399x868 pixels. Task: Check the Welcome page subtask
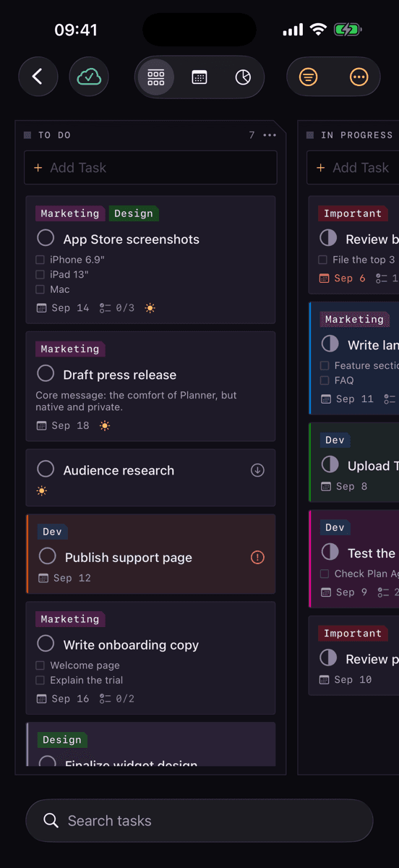[x=40, y=665]
